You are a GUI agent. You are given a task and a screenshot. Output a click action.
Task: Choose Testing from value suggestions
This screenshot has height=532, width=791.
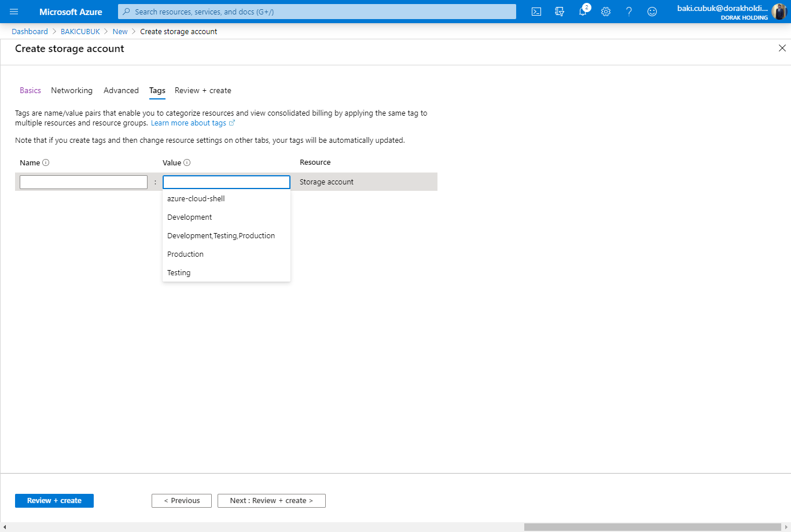(226, 272)
